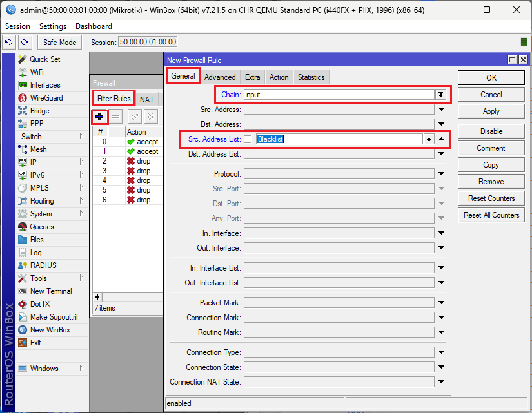Select the Filter Rules tab

pos(113,99)
